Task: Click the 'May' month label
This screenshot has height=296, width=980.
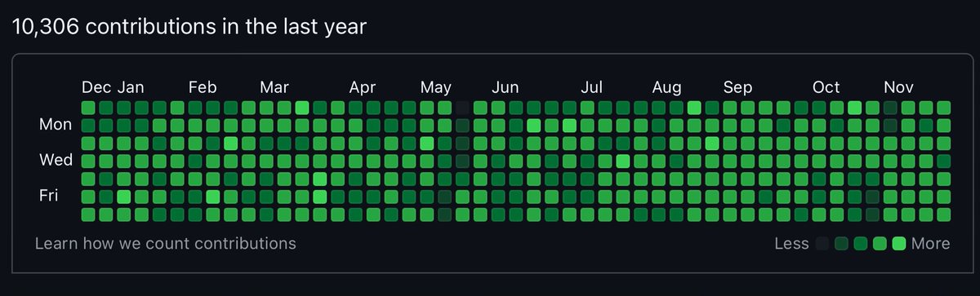Action: (x=436, y=87)
